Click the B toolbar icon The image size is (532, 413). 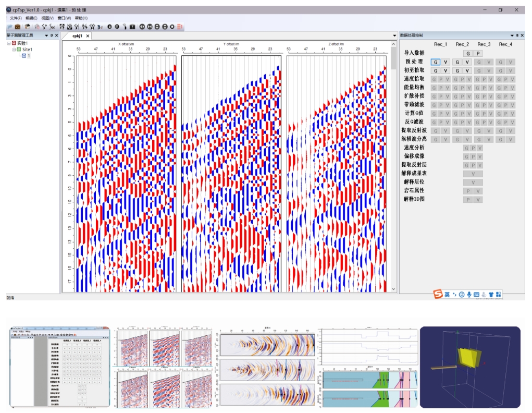pos(100,26)
